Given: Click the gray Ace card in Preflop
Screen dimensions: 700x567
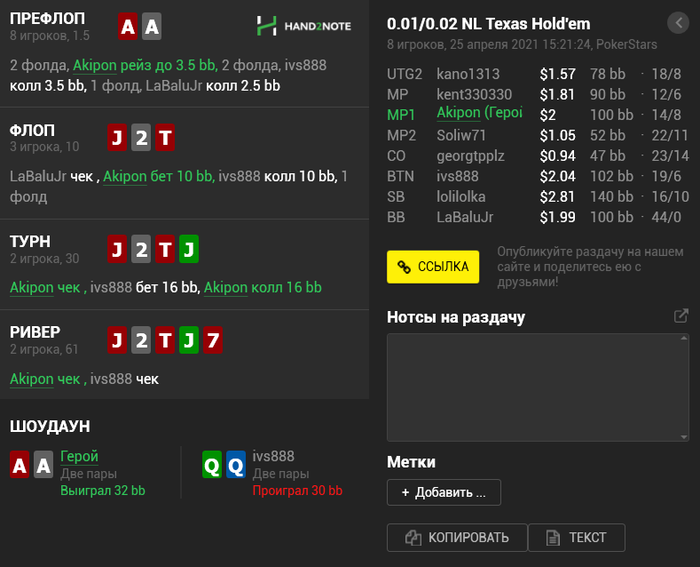Looking at the screenshot, I should click(152, 26).
